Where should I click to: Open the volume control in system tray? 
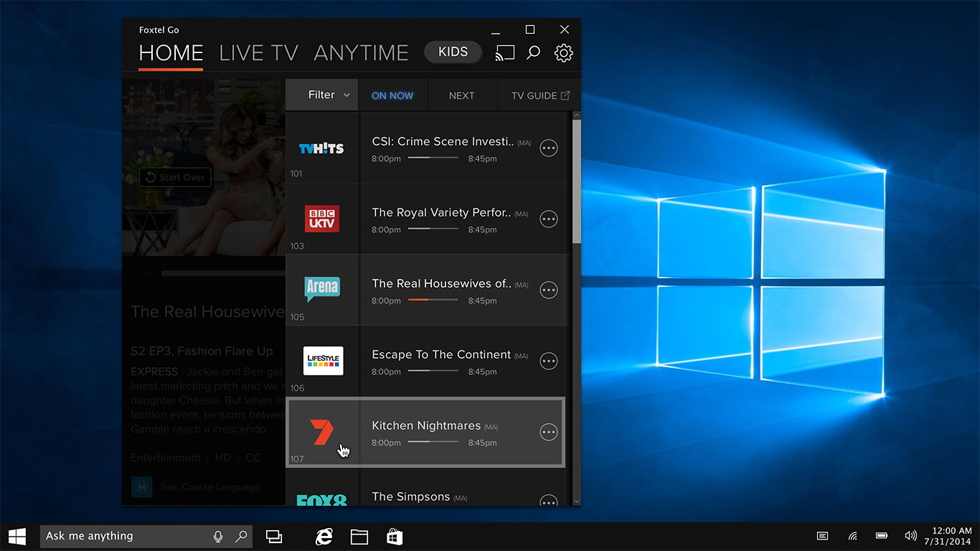[911, 536]
